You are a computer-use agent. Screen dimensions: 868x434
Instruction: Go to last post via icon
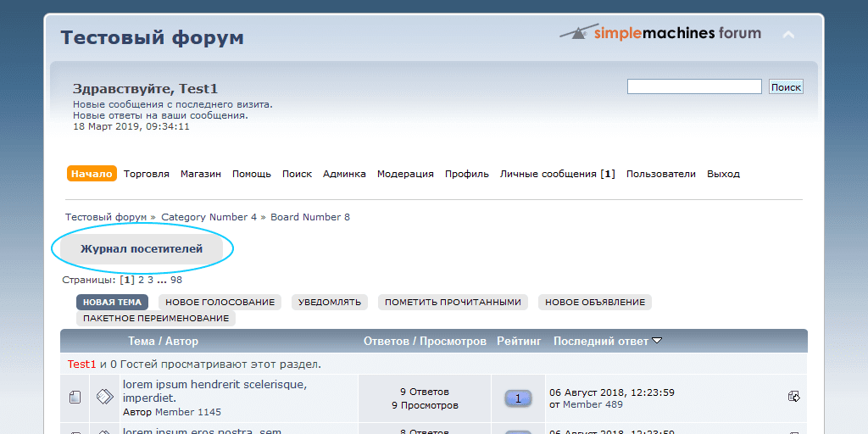tap(793, 396)
